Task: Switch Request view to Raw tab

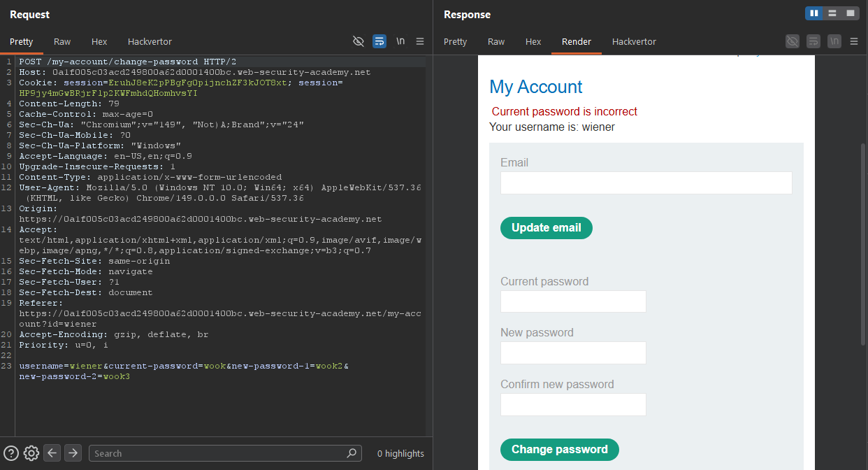Action: 62,41
